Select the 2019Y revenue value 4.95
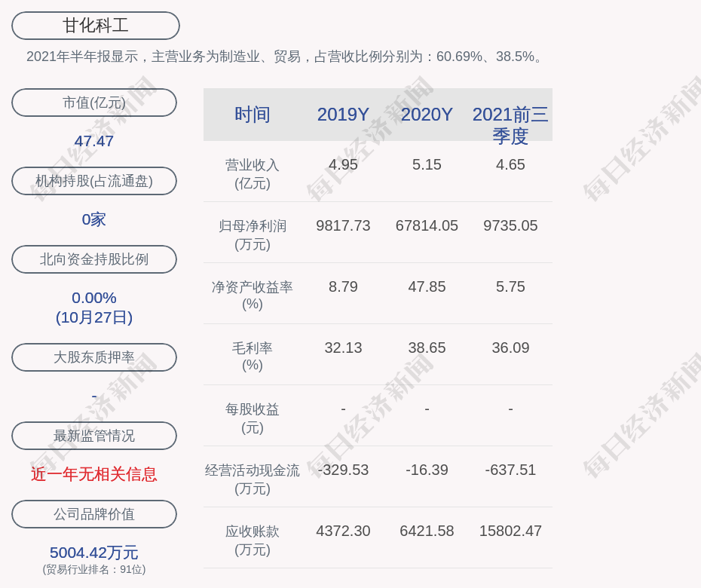The image size is (701, 588). (x=343, y=164)
